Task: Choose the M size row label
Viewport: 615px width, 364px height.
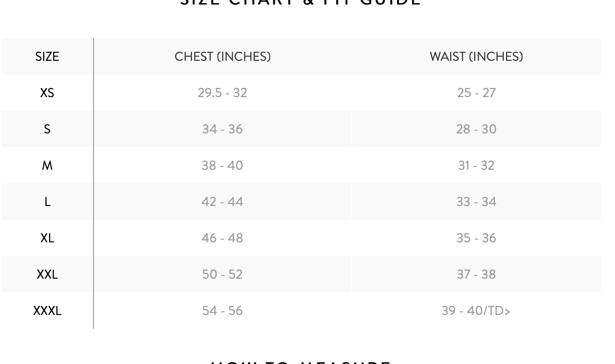Action: tap(47, 166)
